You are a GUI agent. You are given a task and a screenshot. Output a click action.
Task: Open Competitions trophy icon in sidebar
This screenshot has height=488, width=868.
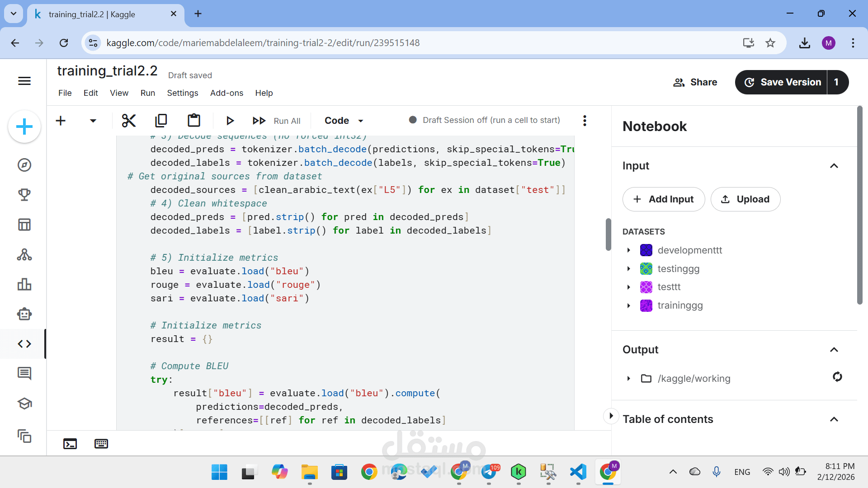tap(24, 195)
